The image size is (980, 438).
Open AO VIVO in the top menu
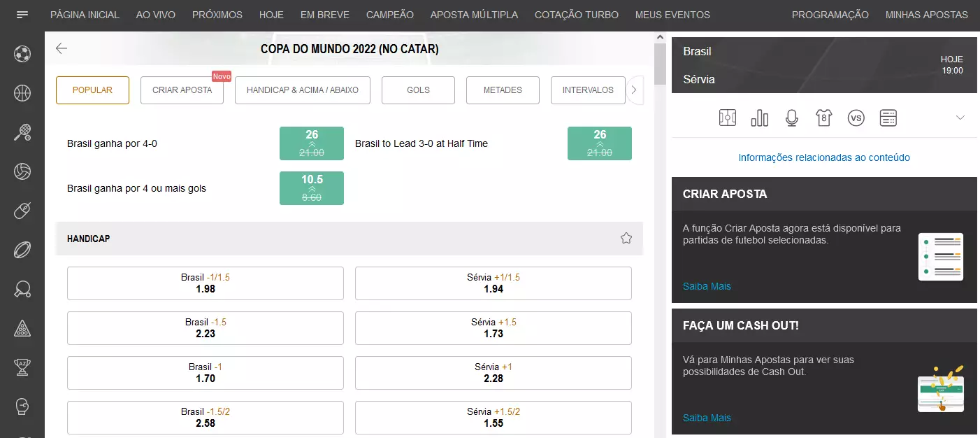[155, 15]
